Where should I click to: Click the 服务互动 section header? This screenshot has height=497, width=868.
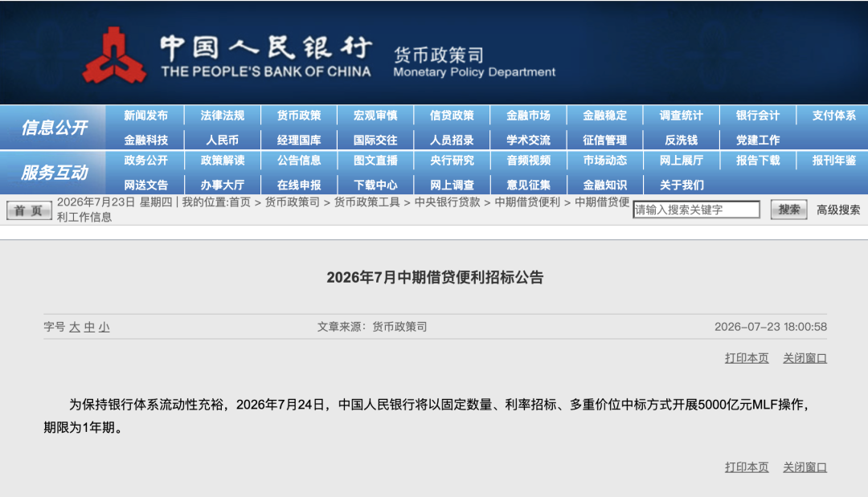[54, 173]
